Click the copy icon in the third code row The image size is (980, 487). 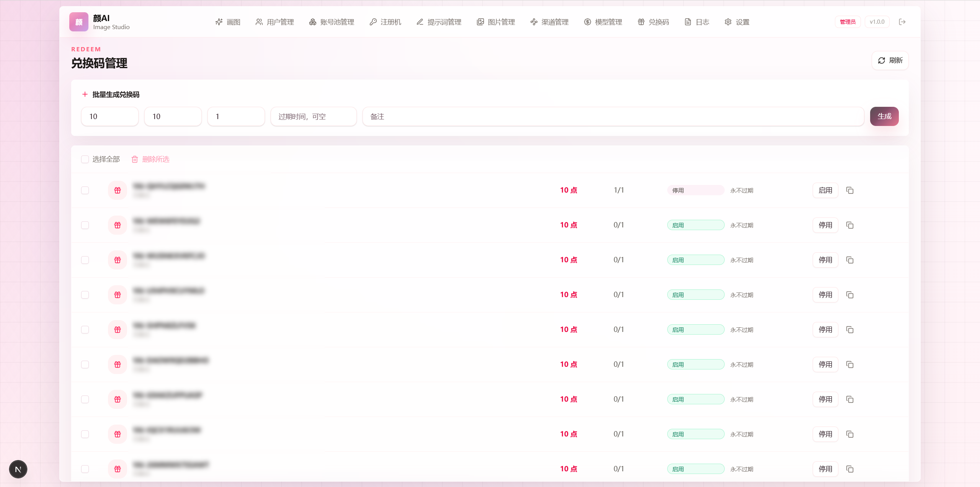click(850, 260)
